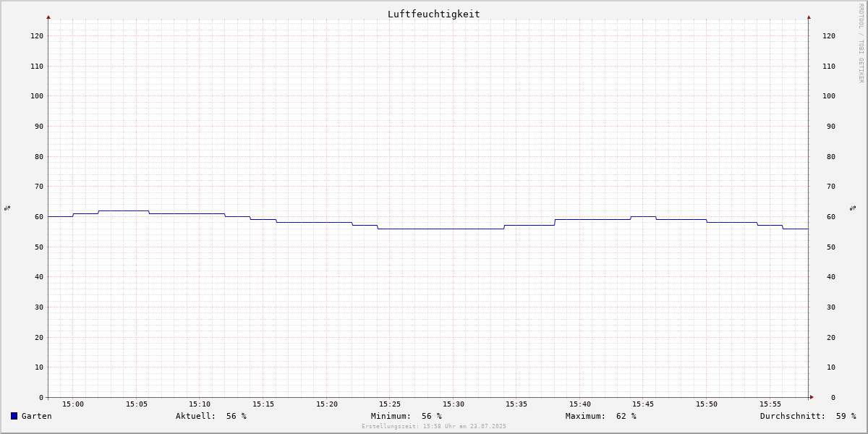Click the 15:05 time axis label
868x434 pixels.
(x=137, y=404)
